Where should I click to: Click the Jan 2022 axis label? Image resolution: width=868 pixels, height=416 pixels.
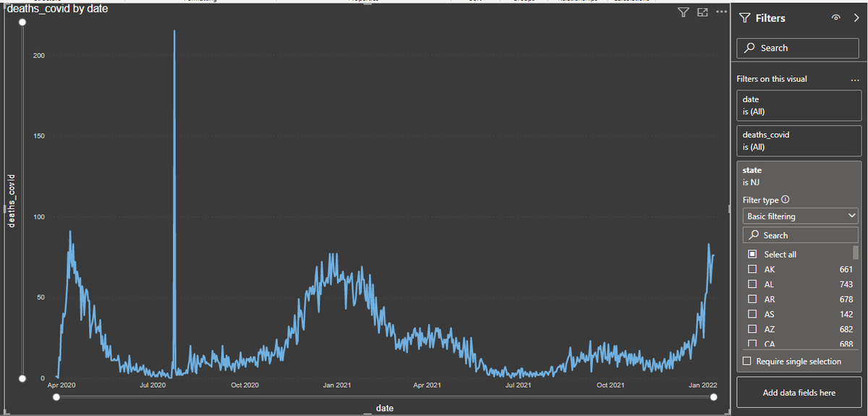[x=704, y=385]
